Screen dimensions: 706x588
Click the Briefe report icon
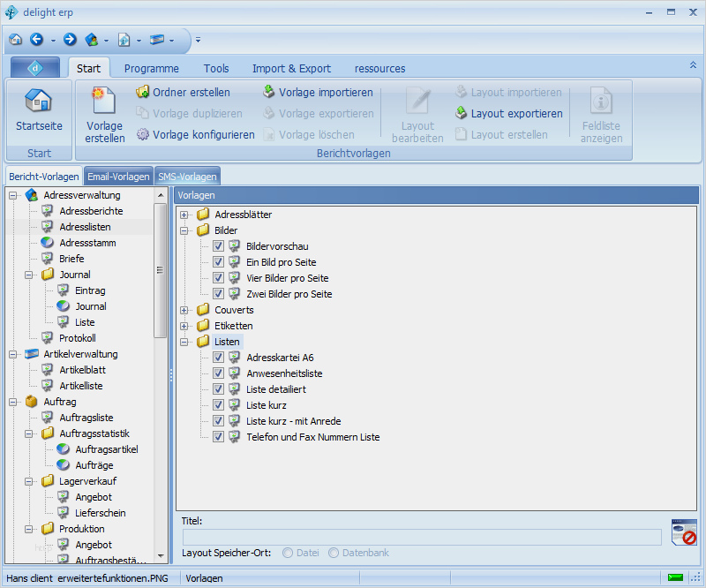(x=48, y=258)
